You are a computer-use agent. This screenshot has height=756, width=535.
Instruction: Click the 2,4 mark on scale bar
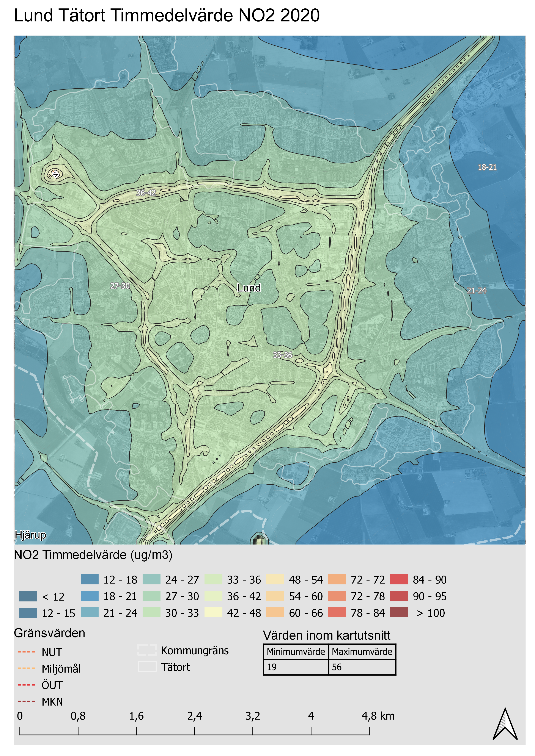point(194,716)
